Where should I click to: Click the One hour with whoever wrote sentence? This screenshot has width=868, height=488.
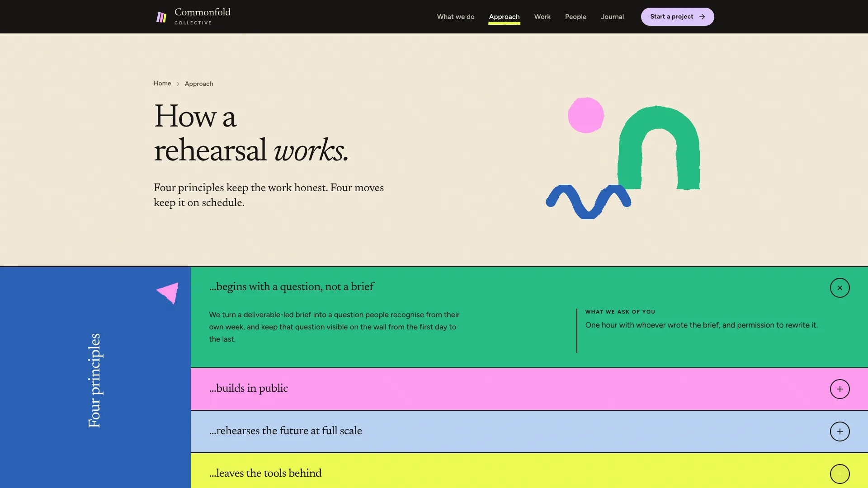[x=701, y=325]
